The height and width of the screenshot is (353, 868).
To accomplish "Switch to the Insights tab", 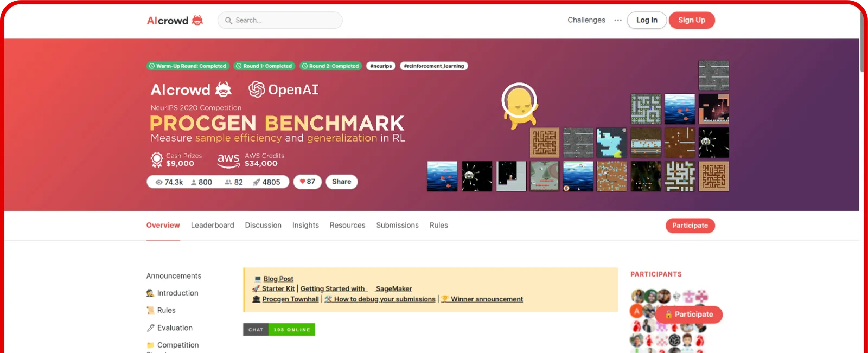I will click(305, 226).
